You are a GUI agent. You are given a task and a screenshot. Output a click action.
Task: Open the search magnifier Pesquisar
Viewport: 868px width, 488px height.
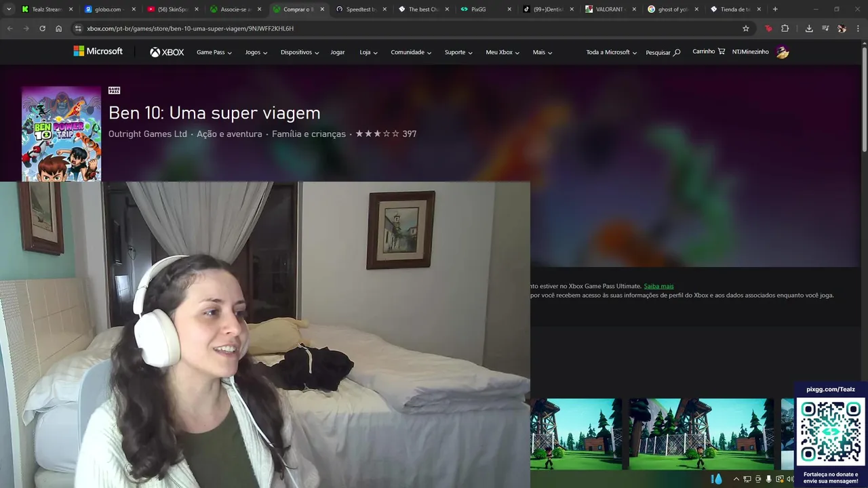click(x=663, y=52)
